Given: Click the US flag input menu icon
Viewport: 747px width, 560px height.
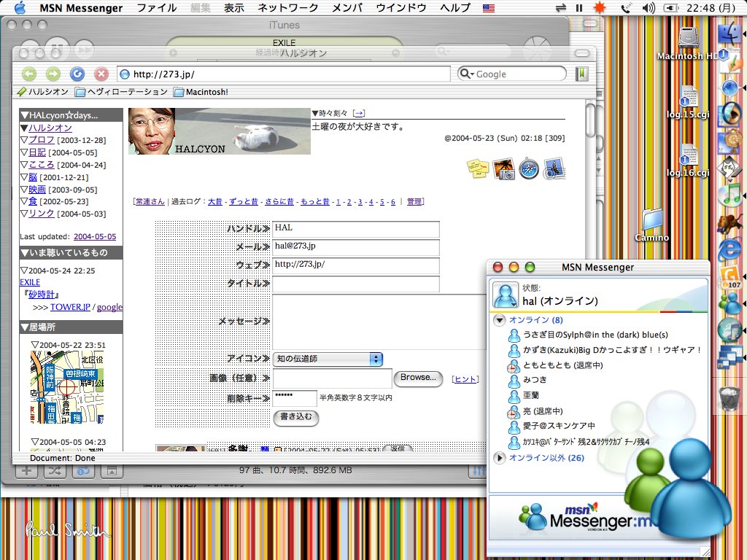Looking at the screenshot, I should 488,7.
